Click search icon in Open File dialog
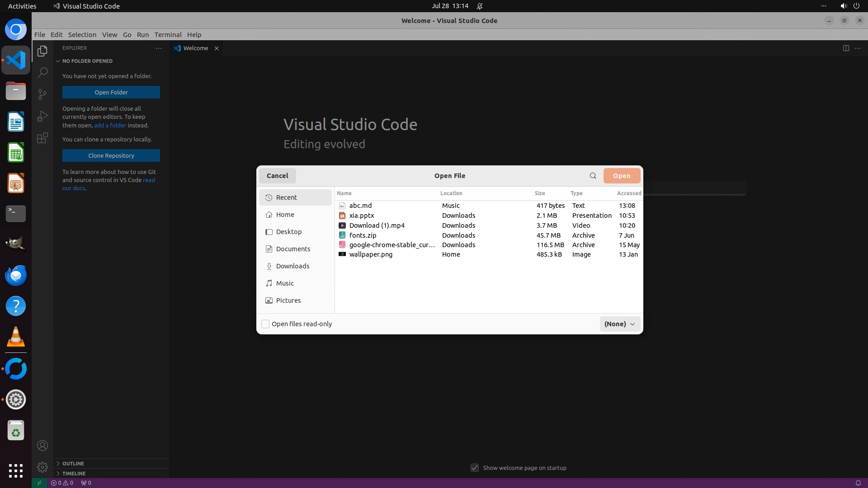The image size is (868, 488). coord(593,176)
